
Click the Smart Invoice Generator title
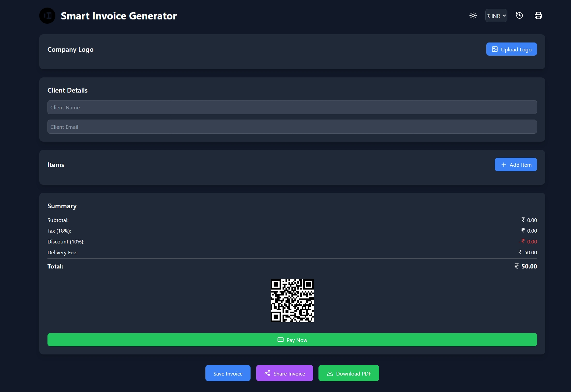click(119, 16)
